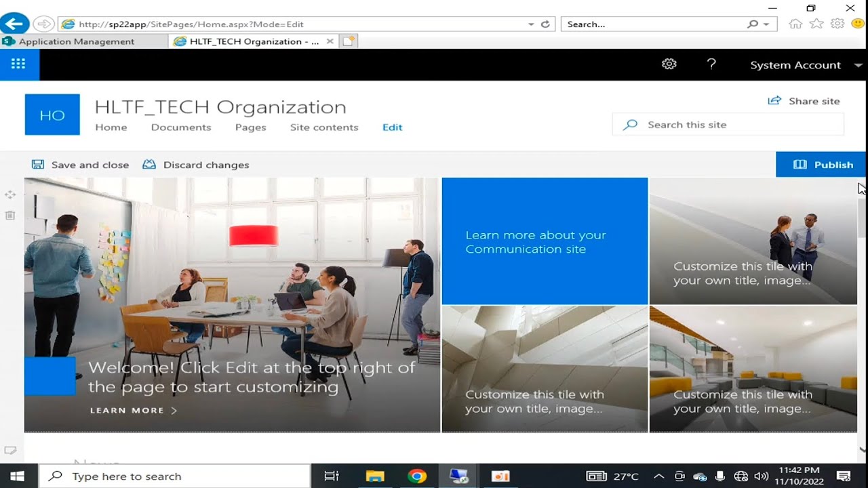Publish the page
The height and width of the screenshot is (488, 868).
(x=823, y=165)
